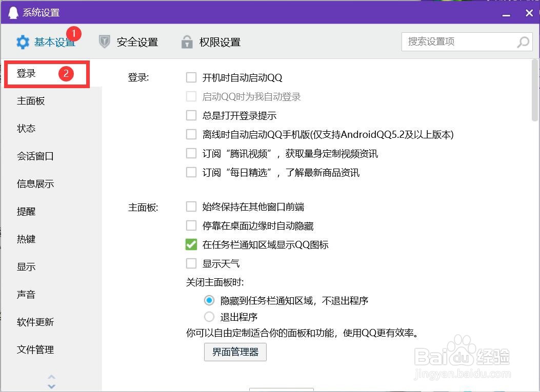
Task: Switch to the 权限设置 tab
Action: click(211, 42)
